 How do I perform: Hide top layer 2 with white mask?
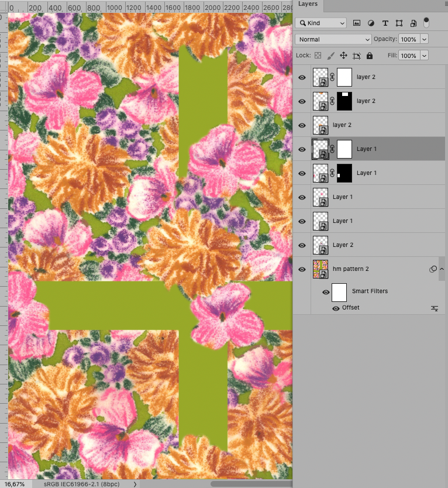point(302,77)
